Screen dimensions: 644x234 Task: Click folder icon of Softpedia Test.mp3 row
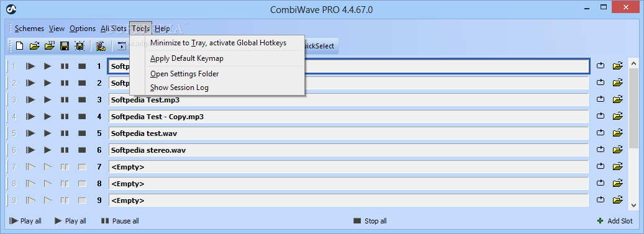(618, 99)
